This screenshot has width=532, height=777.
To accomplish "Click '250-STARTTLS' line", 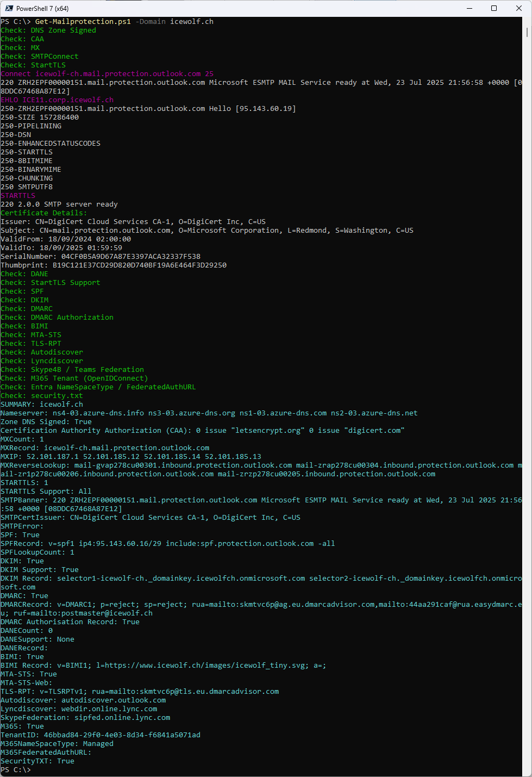I will [27, 152].
